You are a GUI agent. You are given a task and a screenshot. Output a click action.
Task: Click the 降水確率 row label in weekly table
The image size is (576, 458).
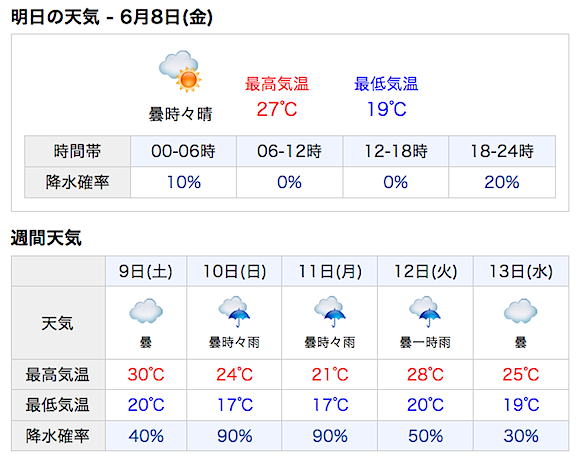[57, 436]
